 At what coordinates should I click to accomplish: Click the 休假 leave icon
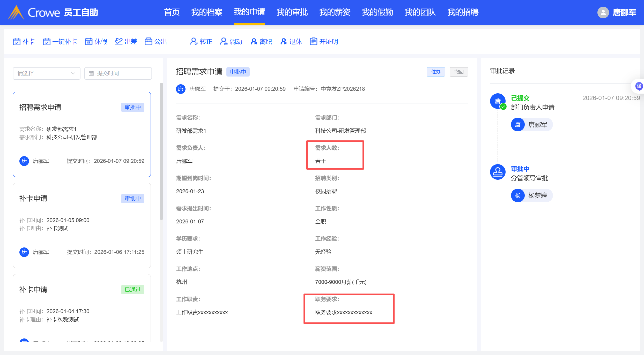pyautogui.click(x=89, y=41)
